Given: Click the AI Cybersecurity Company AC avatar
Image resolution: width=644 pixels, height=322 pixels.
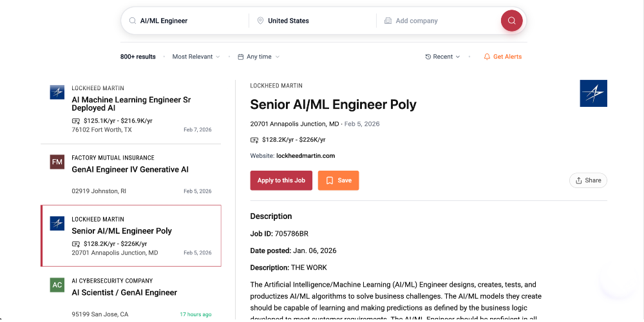Looking at the screenshot, I should 57,285.
